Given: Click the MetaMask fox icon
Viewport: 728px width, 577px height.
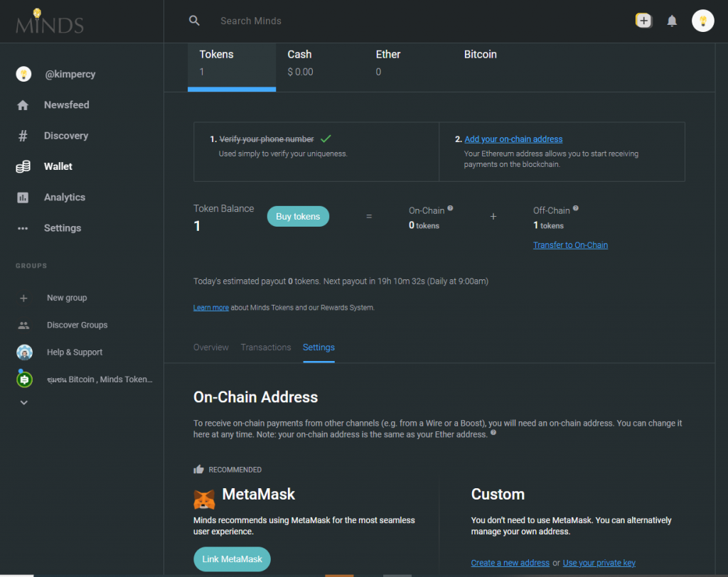Looking at the screenshot, I should (204, 499).
